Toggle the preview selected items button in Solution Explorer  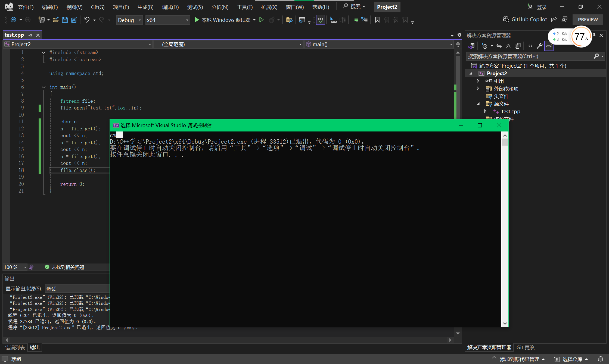coord(549,46)
